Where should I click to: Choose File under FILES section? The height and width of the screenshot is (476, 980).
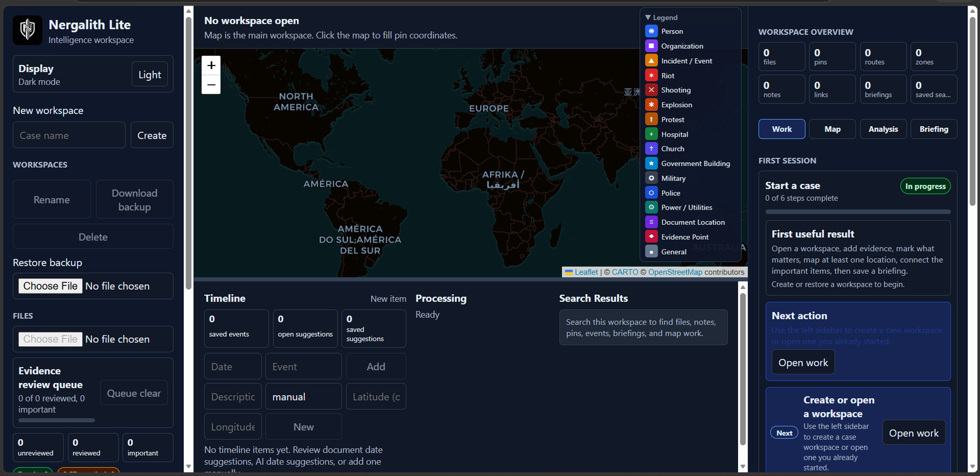point(51,339)
